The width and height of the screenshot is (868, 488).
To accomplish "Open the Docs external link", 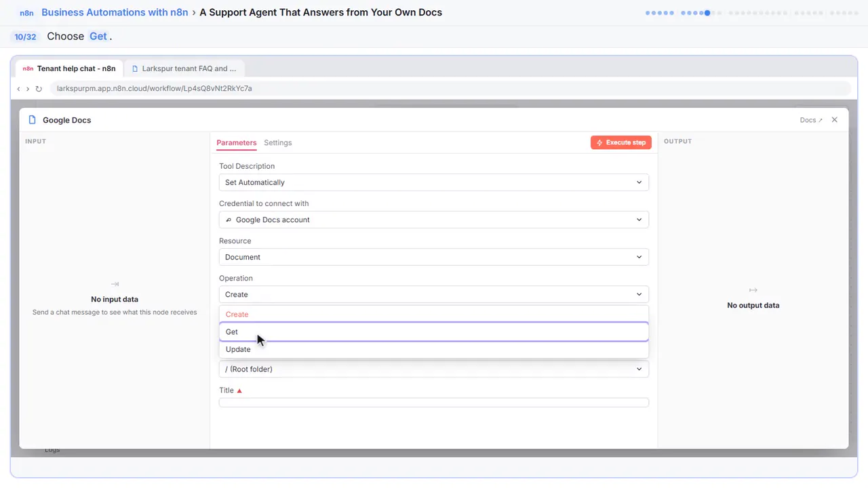I will pyautogui.click(x=811, y=120).
